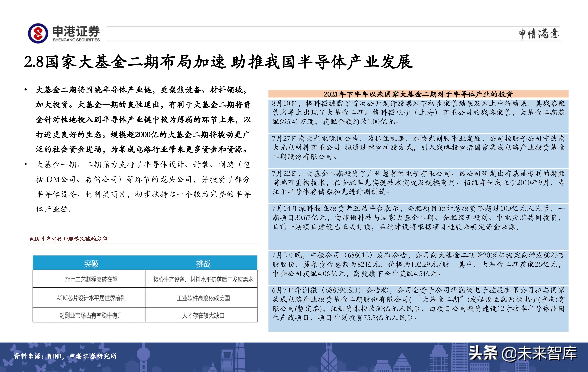Click the ASIC芯片设计水平居世界前列 cell
This screenshot has width=588, height=372.
click(x=89, y=298)
